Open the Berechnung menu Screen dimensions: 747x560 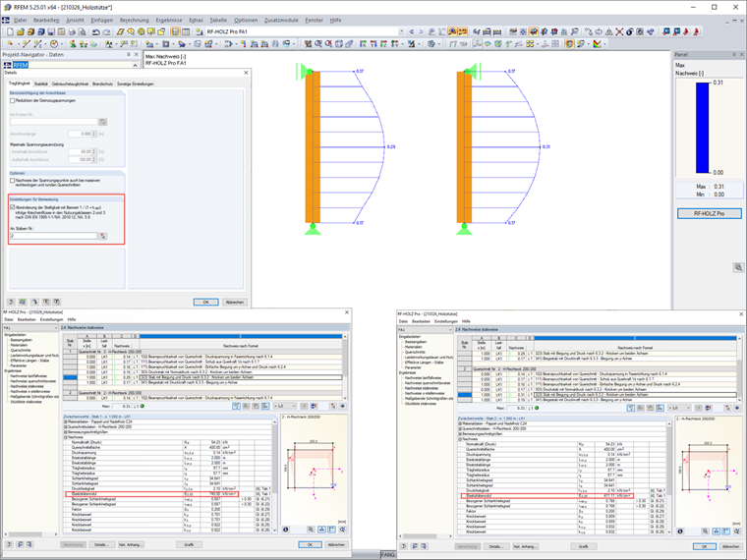point(135,20)
